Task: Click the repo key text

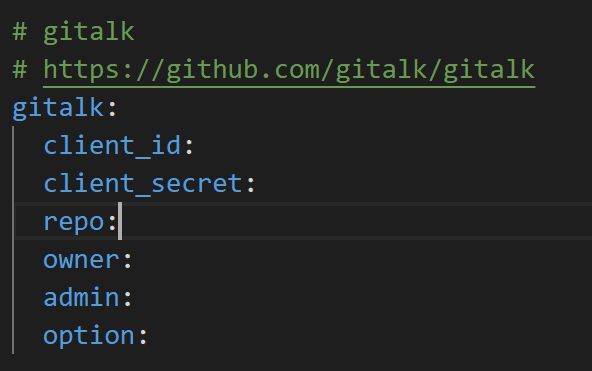Action: pyautogui.click(x=74, y=223)
